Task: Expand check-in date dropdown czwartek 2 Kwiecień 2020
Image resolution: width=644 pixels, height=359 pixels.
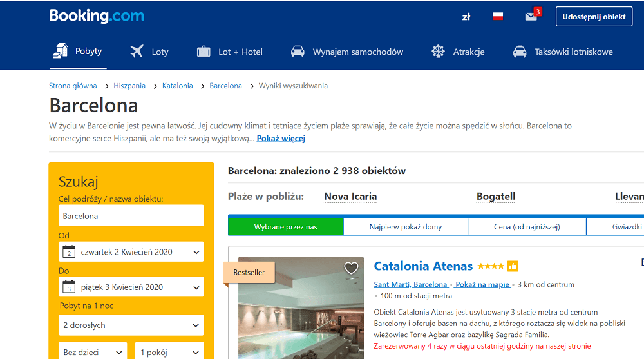Action: pyautogui.click(x=131, y=251)
